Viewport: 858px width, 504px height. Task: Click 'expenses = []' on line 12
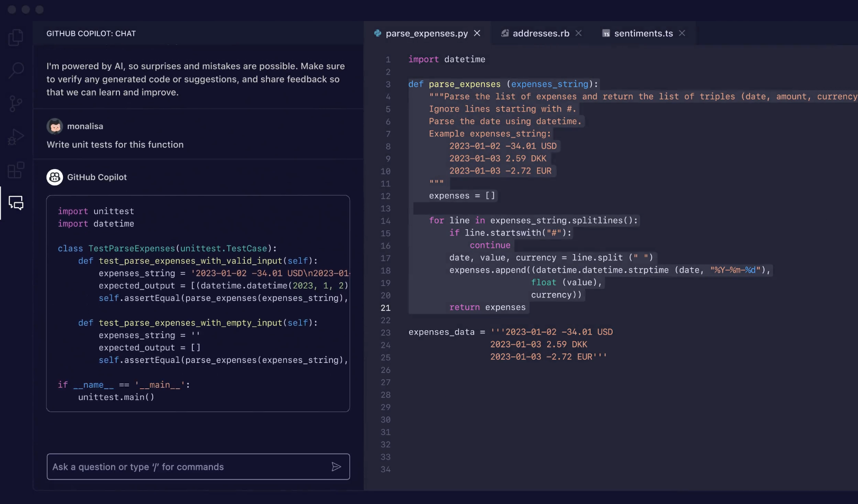click(462, 195)
